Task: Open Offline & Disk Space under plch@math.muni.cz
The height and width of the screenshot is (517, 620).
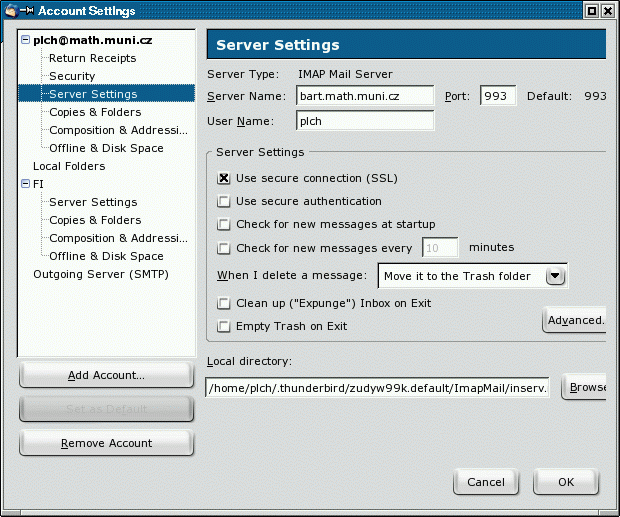Action: click(x=106, y=148)
